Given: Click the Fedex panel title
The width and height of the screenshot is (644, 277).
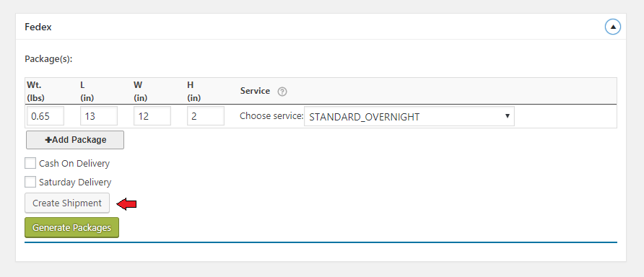Looking at the screenshot, I should click(38, 27).
